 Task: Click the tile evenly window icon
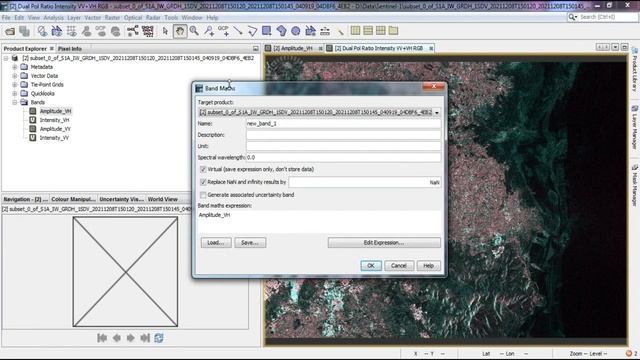tap(381, 31)
